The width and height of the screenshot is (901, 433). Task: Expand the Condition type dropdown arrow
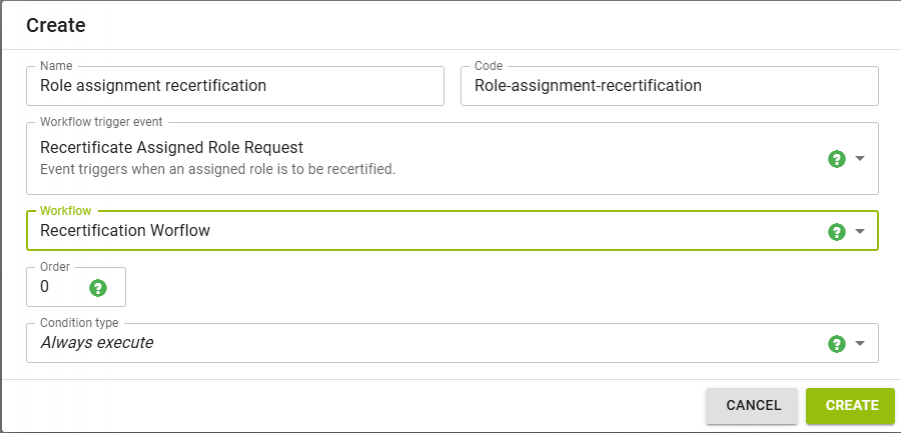(860, 344)
